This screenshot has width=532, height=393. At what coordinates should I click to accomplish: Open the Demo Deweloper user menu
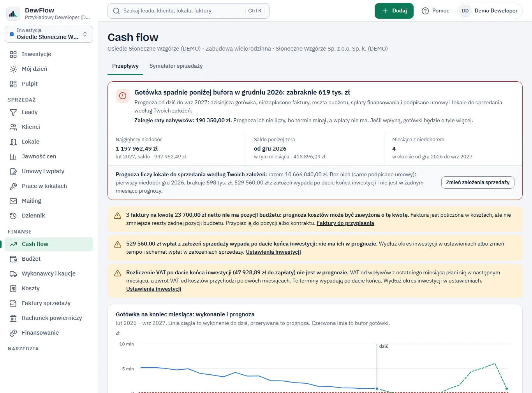point(490,11)
